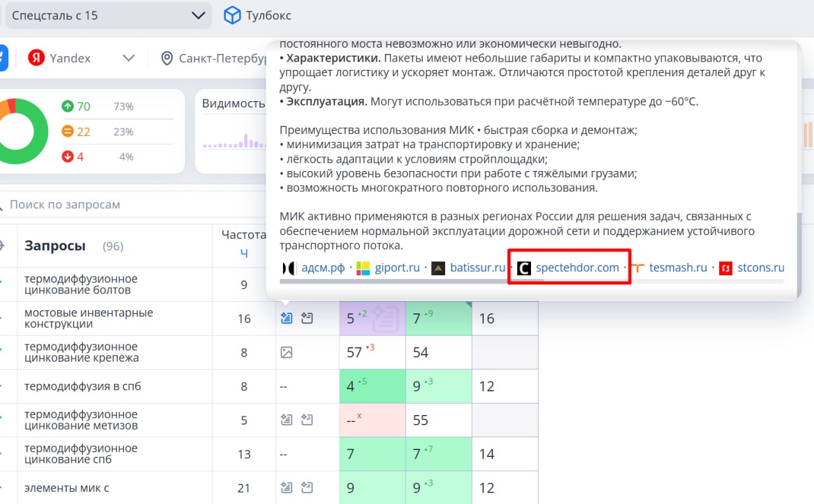Open the Санкт-Петербург region selector
The width and height of the screenshot is (814, 504).
[223, 58]
